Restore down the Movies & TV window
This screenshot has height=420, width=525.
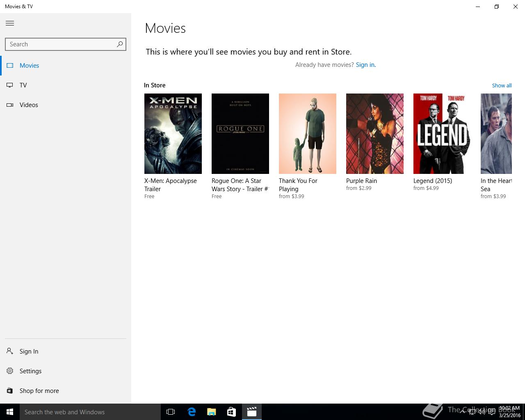pyautogui.click(x=497, y=7)
